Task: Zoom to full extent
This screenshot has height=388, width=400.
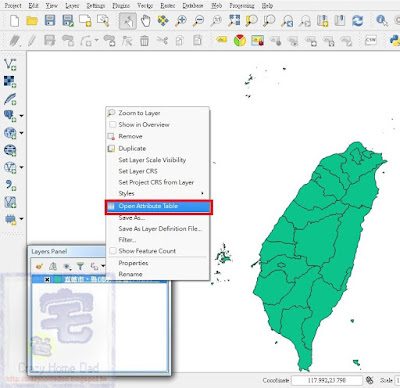Action: [x=234, y=21]
